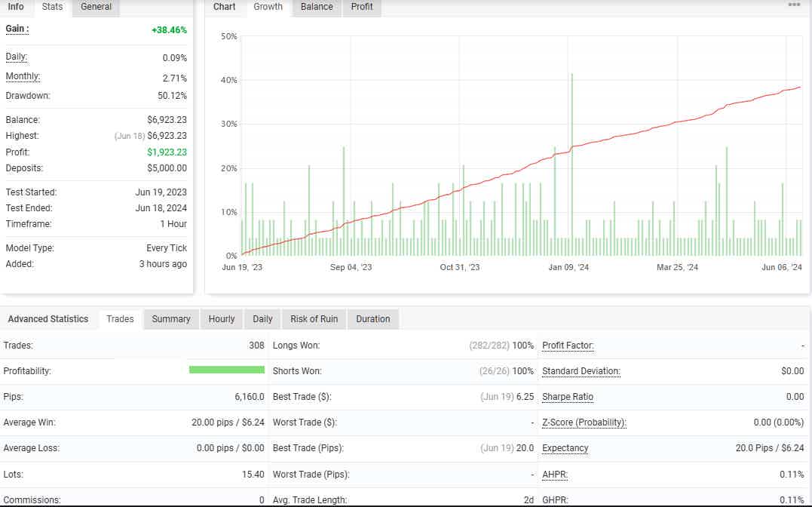Viewport: 812px width, 507px height.
Task: Click the $6,923.23 Balance value
Action: [167, 120]
